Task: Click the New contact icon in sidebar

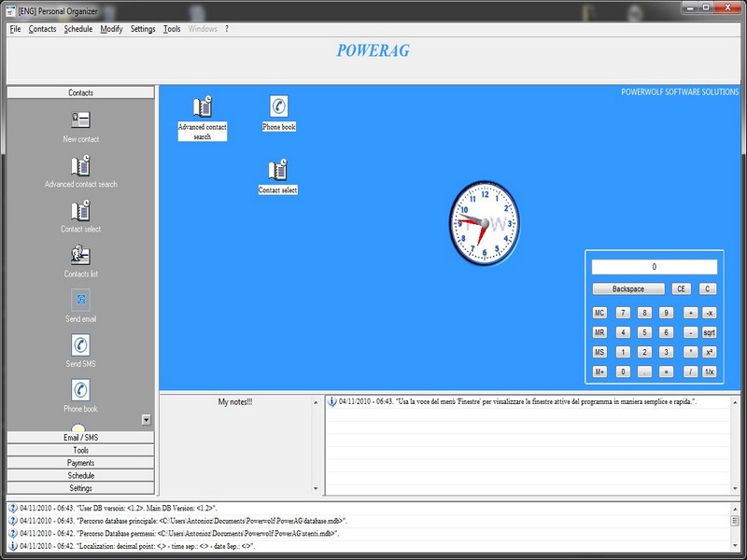Action: pyautogui.click(x=80, y=120)
